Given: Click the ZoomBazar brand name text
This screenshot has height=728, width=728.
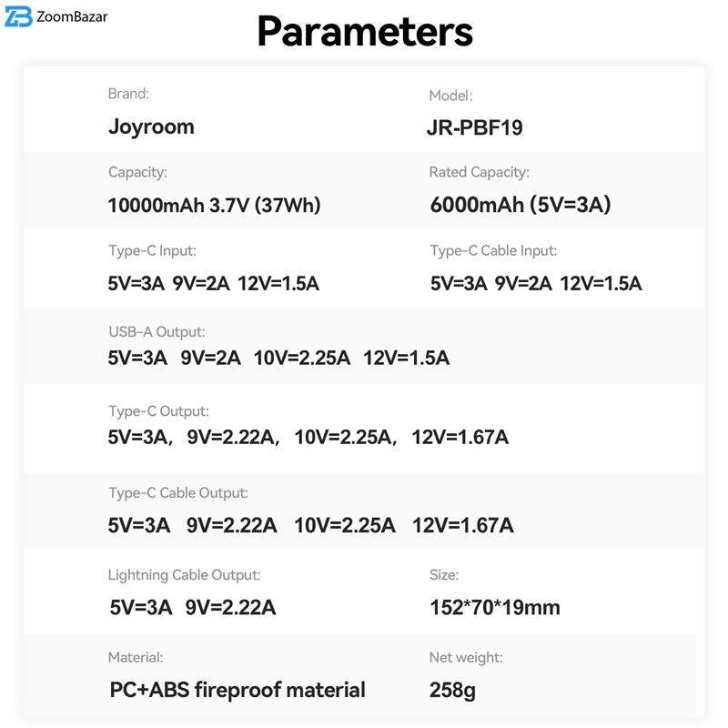Looking at the screenshot, I should [74, 16].
